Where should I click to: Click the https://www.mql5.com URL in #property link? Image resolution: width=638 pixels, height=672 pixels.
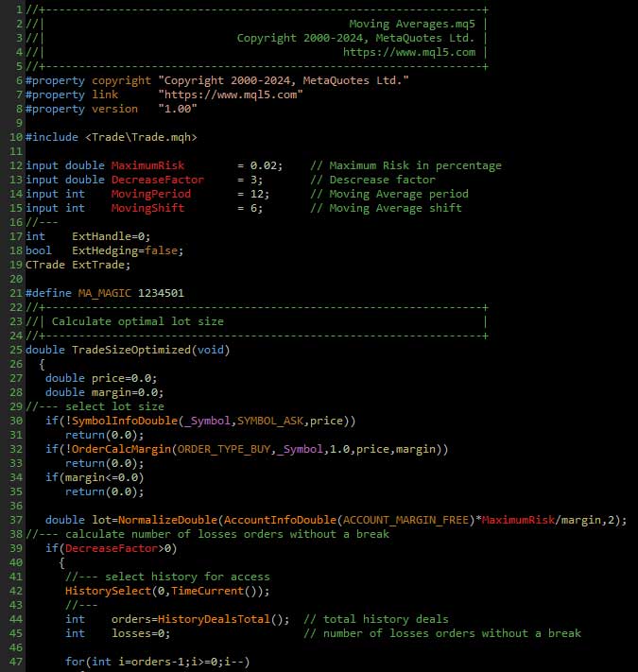(230, 95)
